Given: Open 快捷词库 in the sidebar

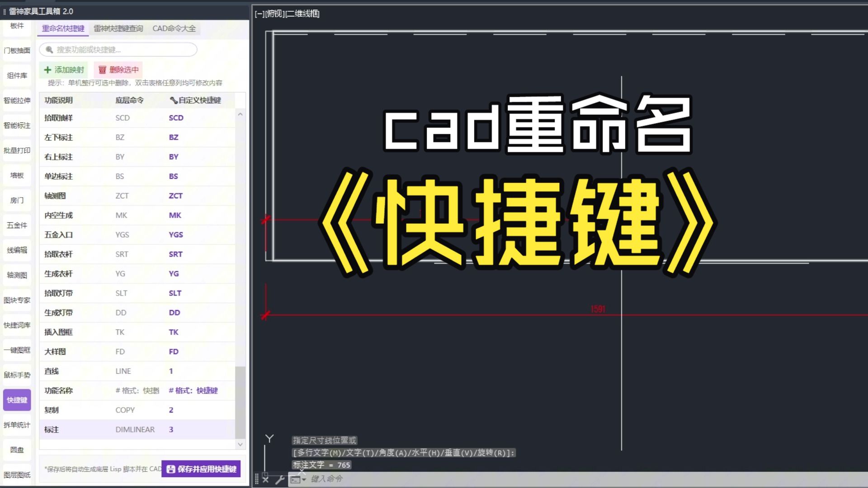Looking at the screenshot, I should 17,325.
